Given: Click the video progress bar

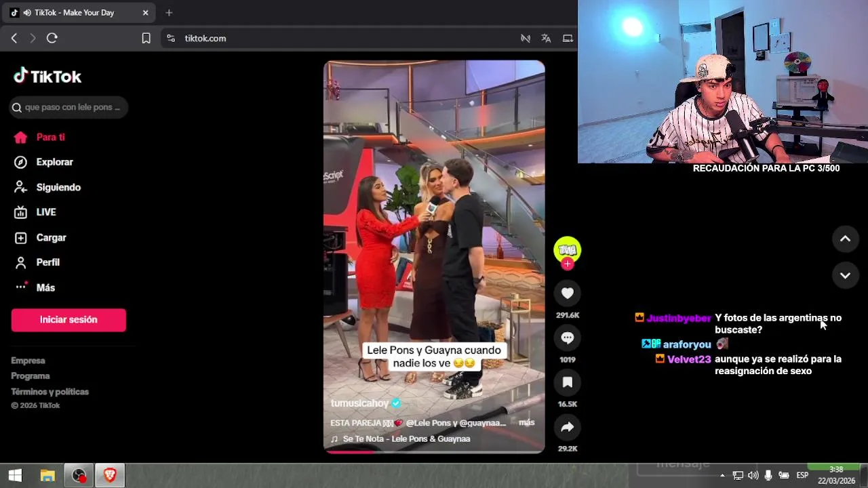Looking at the screenshot, I should point(434,451).
